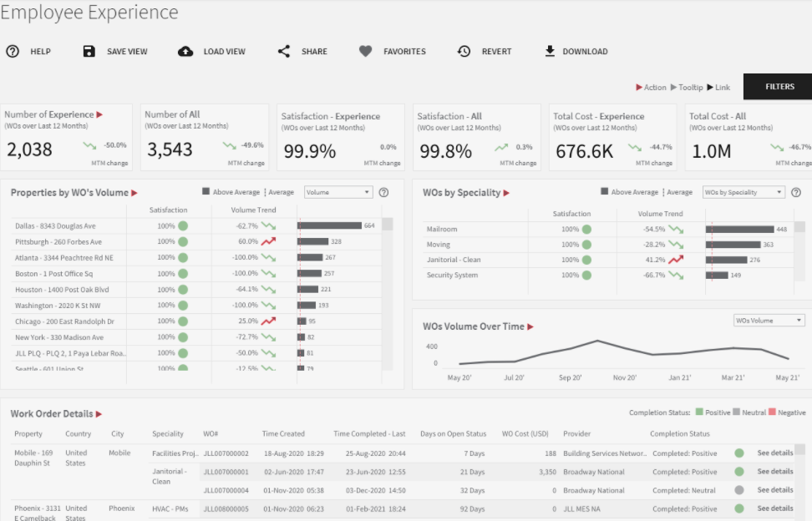Download the report using the Download icon
Screen dimensions: 812x521
click(550, 51)
